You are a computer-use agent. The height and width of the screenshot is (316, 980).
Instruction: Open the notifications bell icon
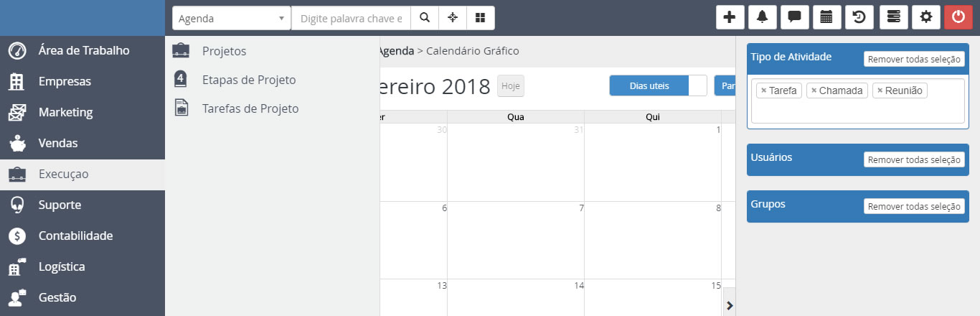(762, 18)
